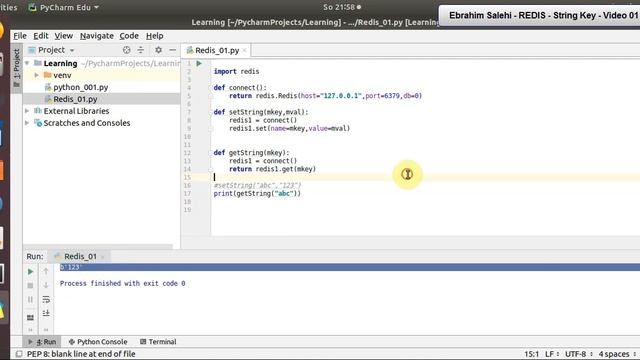Fold the getString function at line 12
640x360 pixels.
click(x=211, y=153)
